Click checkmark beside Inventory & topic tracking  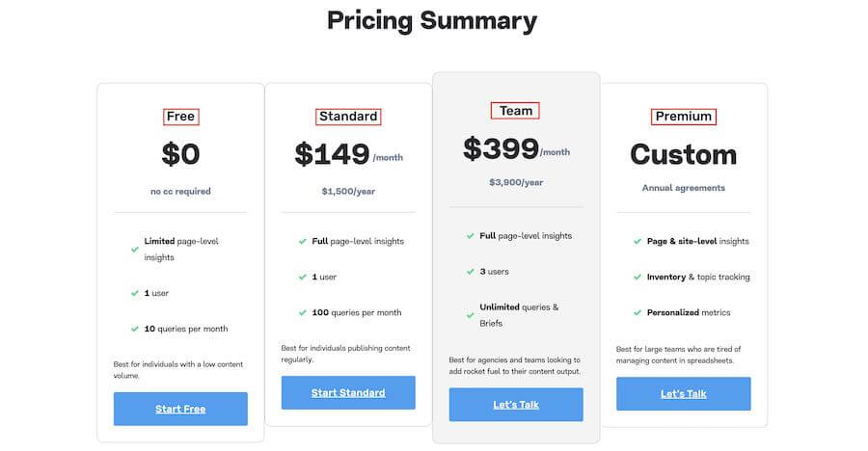637,278
